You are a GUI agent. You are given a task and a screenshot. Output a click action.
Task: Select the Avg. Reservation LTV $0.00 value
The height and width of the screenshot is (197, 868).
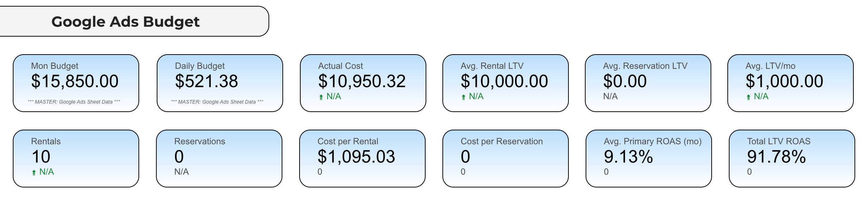[625, 81]
